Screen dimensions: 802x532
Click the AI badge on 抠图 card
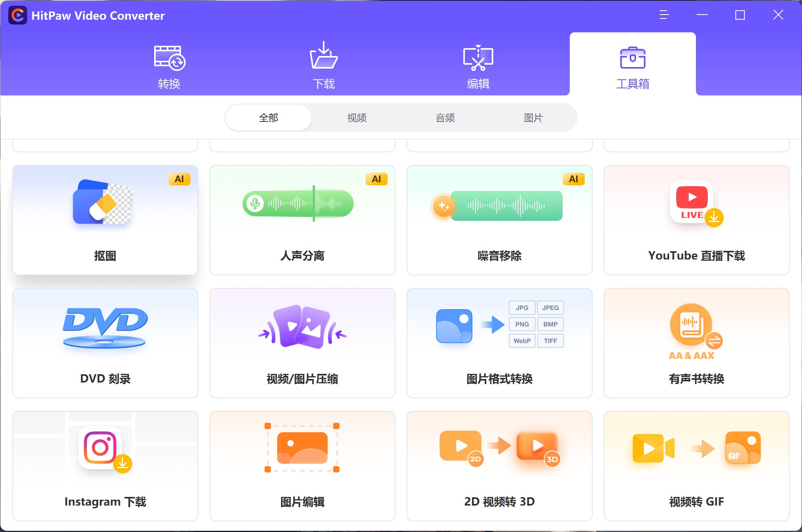point(179,179)
